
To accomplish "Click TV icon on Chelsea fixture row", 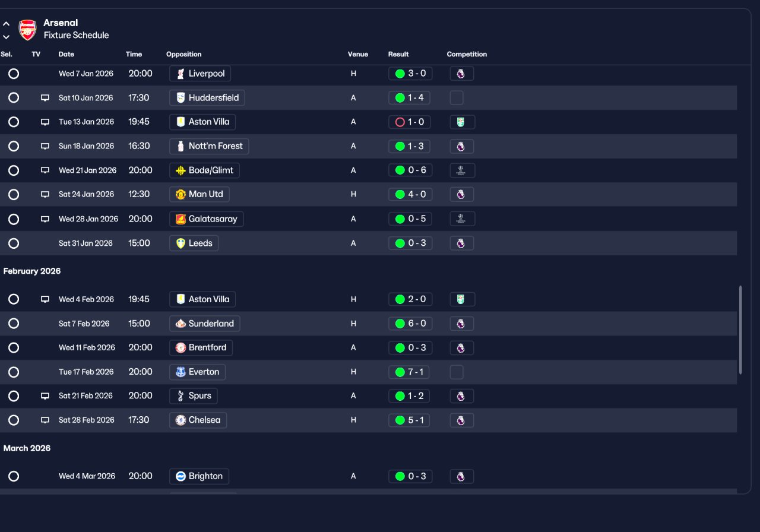I will coord(45,420).
